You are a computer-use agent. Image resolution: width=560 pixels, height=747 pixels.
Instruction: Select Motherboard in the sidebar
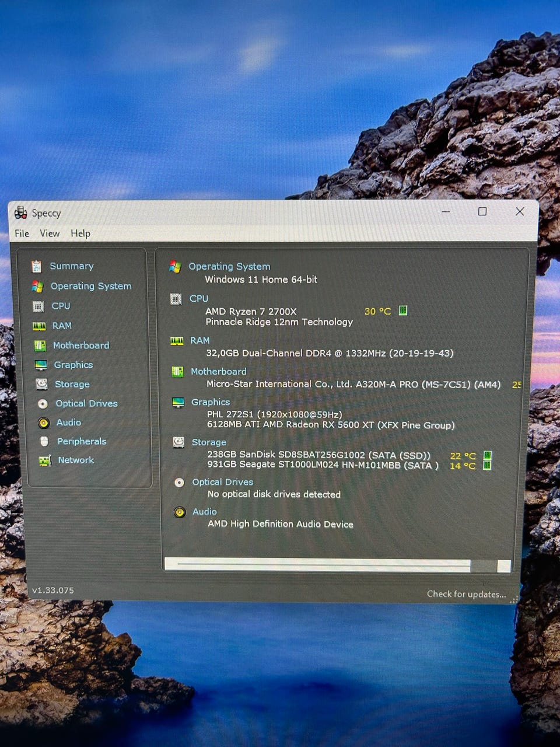[81, 345]
